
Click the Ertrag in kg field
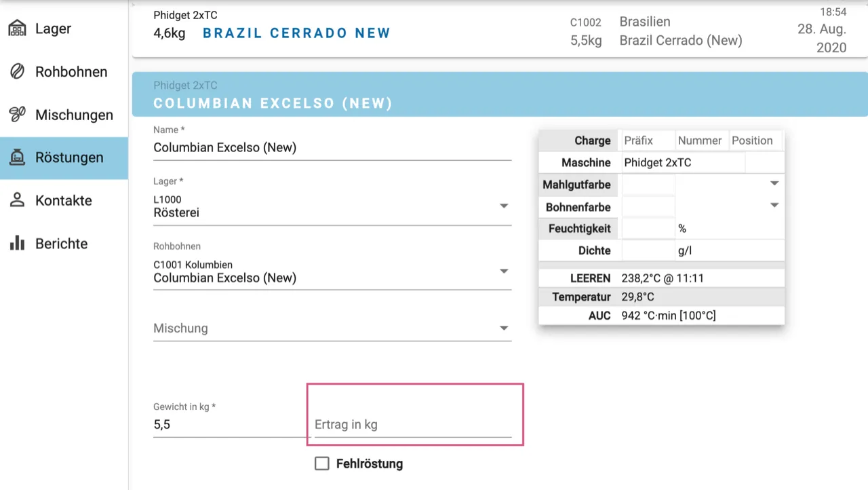(412, 425)
